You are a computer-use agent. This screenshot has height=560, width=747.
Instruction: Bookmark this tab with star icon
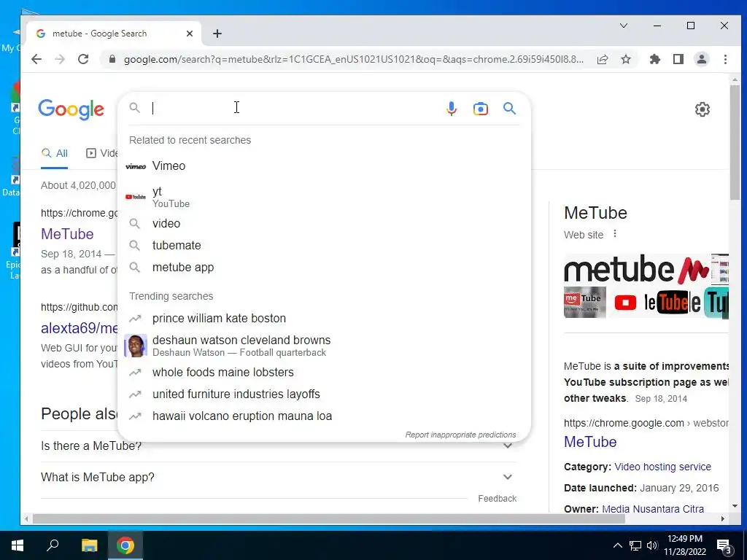626,59
